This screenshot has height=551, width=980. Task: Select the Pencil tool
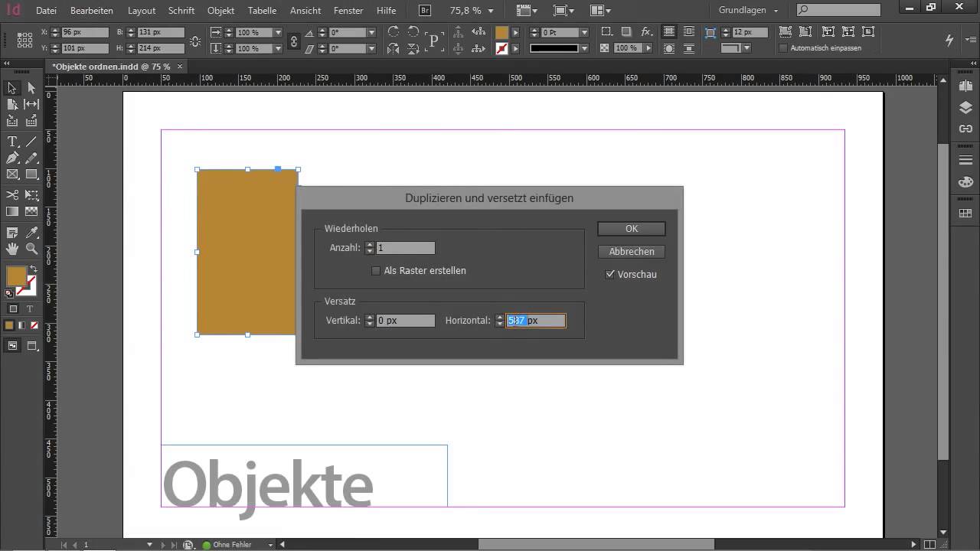click(31, 158)
